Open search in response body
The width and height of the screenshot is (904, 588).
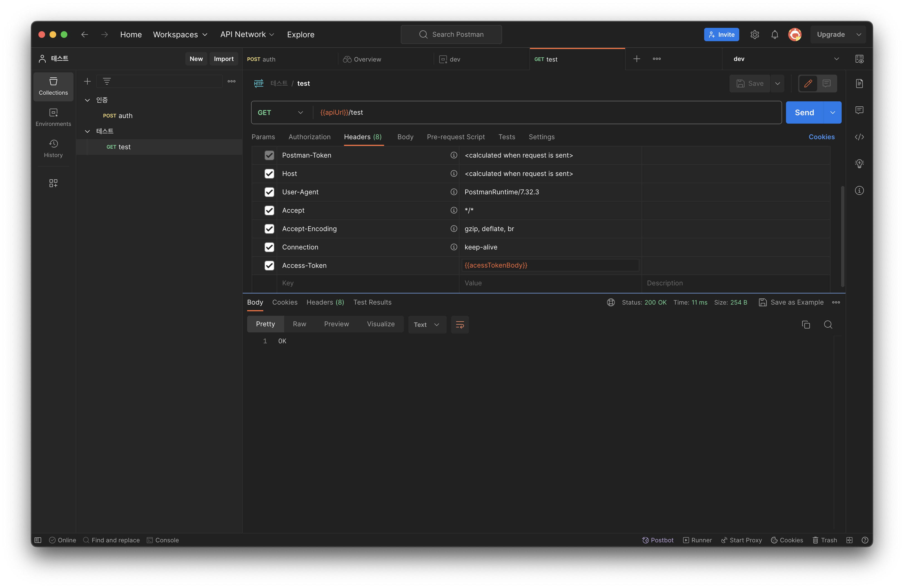(x=828, y=325)
